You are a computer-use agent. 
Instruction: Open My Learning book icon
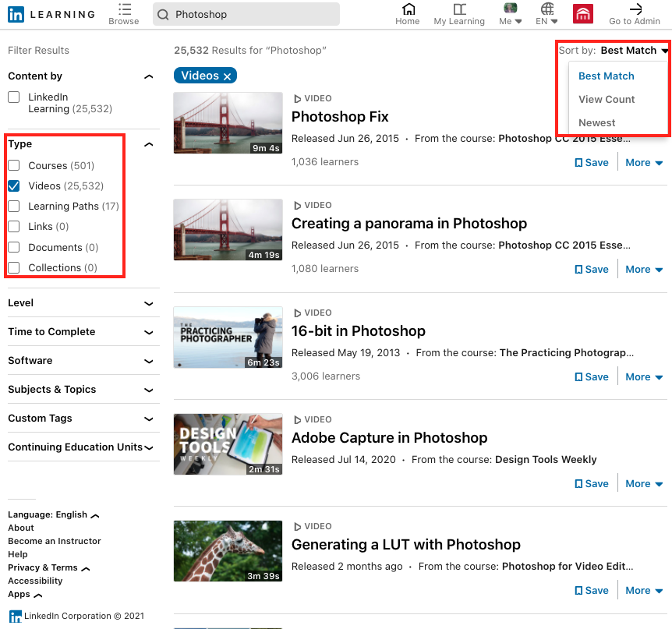(459, 9)
